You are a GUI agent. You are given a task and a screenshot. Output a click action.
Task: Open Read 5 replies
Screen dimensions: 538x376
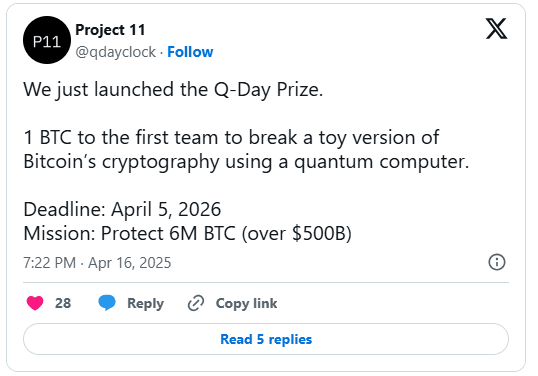pos(266,339)
